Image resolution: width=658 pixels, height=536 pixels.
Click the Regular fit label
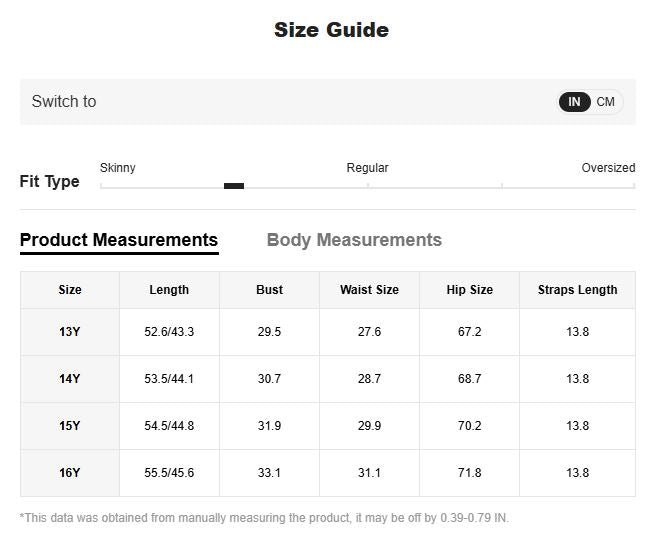coord(367,168)
